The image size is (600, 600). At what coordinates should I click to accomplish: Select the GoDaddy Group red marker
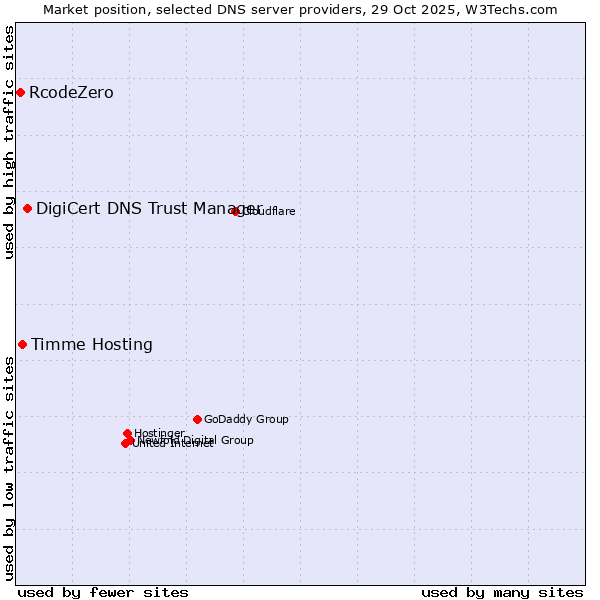(197, 419)
